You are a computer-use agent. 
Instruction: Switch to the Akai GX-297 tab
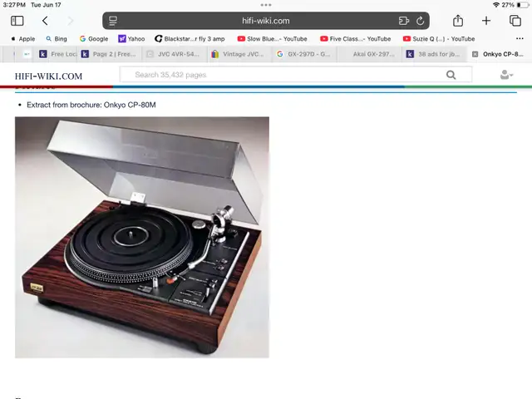coord(369,54)
